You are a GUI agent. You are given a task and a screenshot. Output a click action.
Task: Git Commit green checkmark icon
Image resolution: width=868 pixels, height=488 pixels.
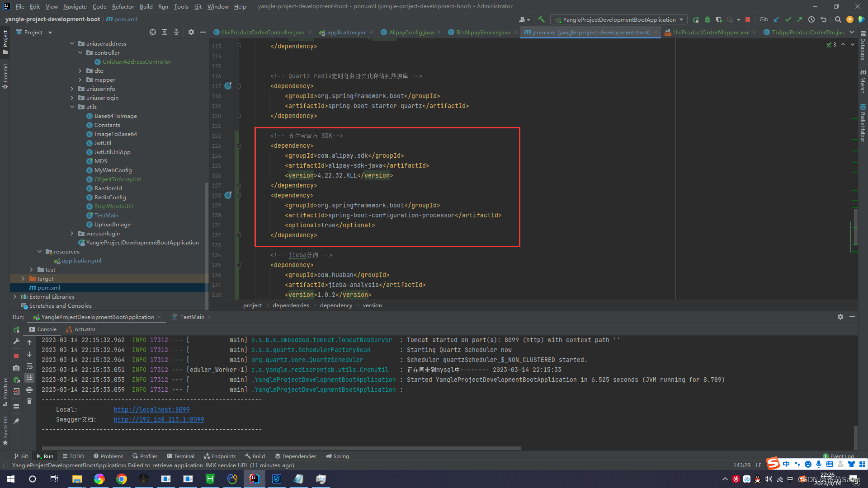[788, 19]
